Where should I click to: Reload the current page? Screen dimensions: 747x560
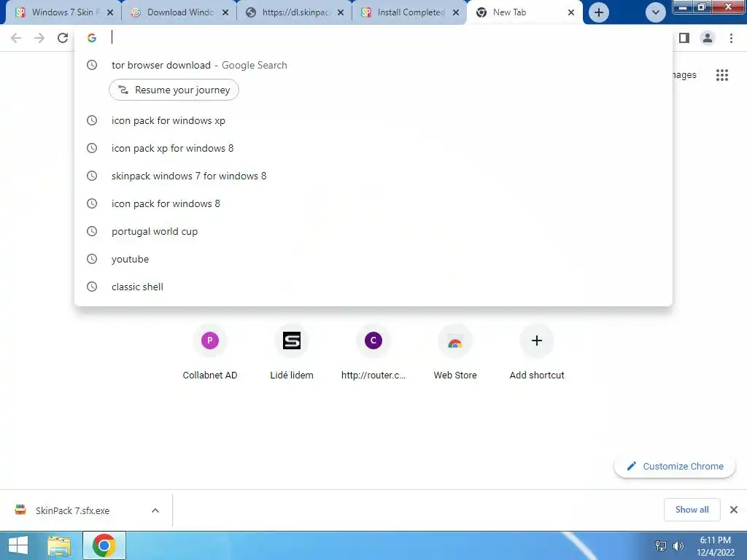63,38
